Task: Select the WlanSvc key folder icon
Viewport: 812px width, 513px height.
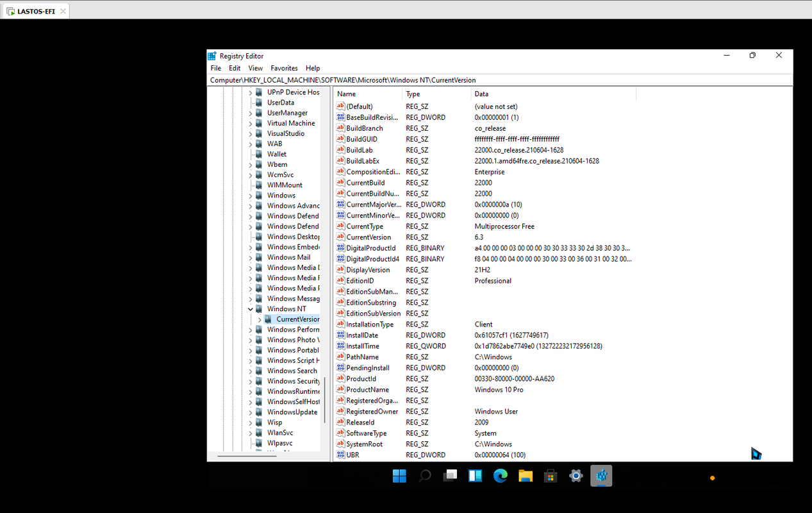Action: coord(260,432)
